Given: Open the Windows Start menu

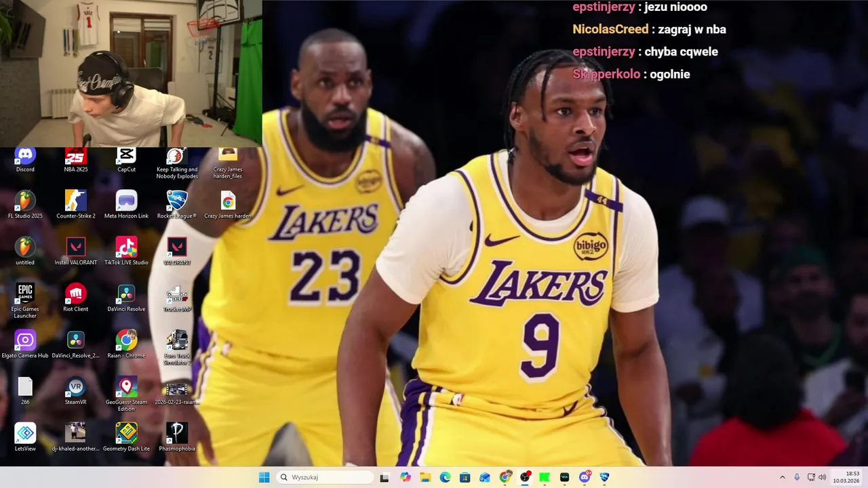Looking at the screenshot, I should pos(264,477).
